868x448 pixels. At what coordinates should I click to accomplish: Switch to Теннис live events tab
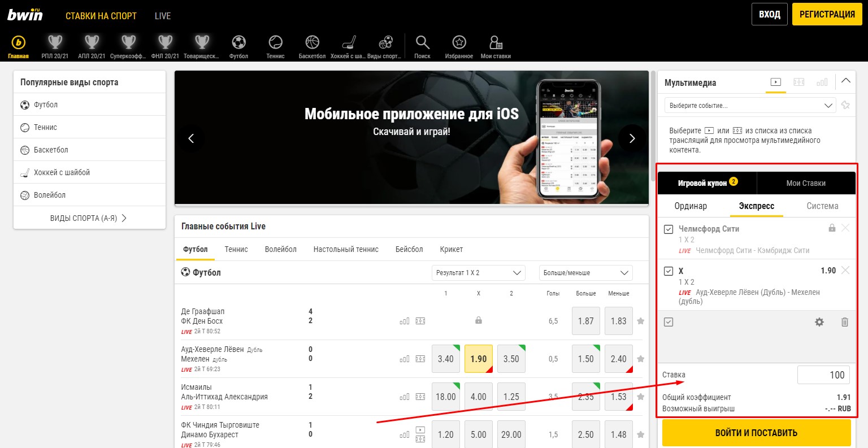[236, 249]
